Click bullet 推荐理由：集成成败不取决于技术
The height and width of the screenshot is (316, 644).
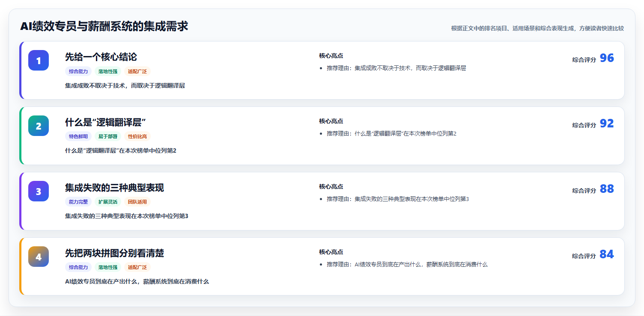[x=396, y=68]
